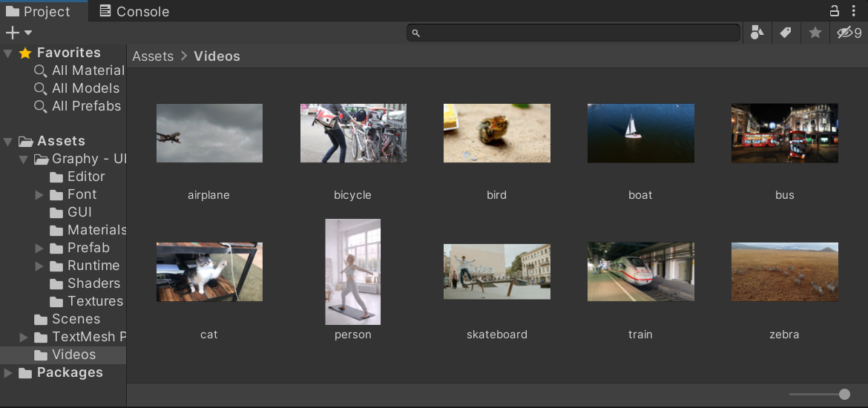Select the zebra video thumbnail
868x408 pixels.
coord(784,272)
